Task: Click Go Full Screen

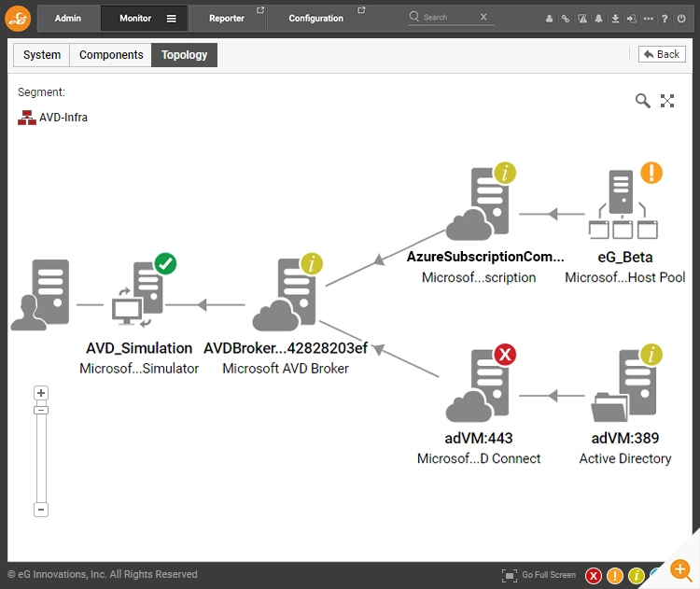Action: (x=549, y=575)
